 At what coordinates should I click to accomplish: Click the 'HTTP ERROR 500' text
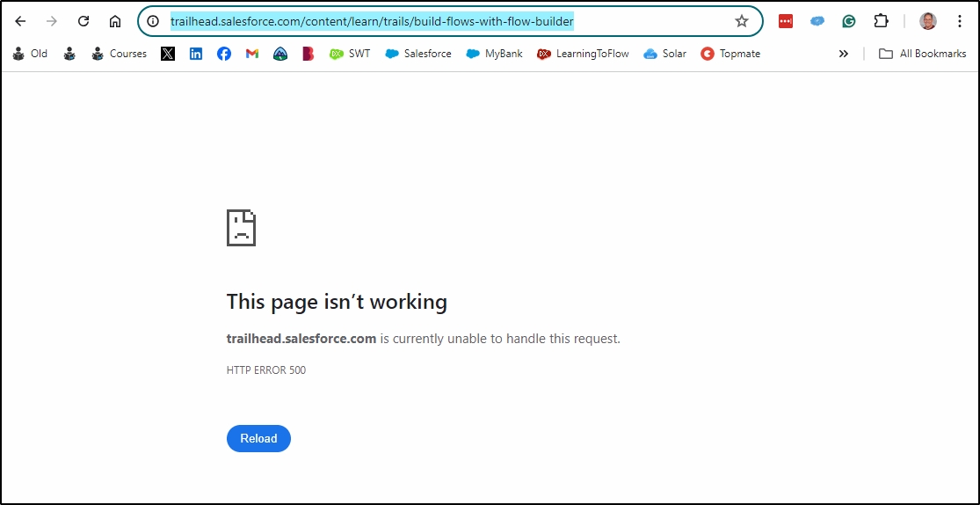pos(266,370)
